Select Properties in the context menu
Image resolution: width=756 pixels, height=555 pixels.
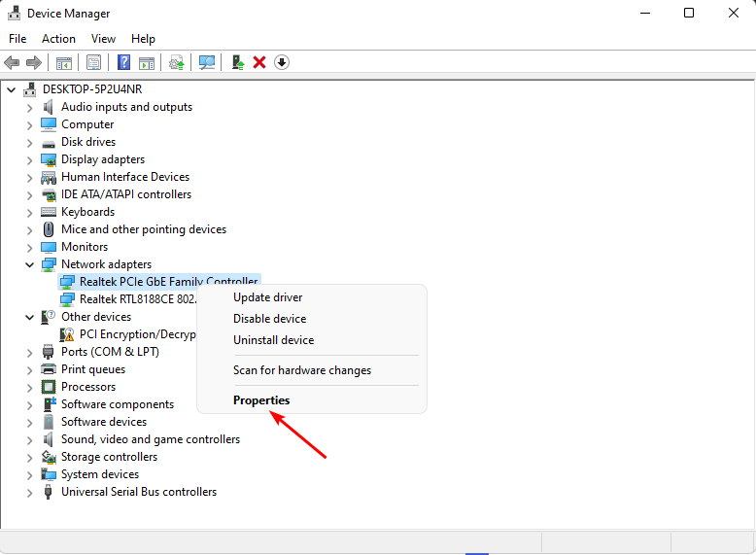tap(312, 400)
